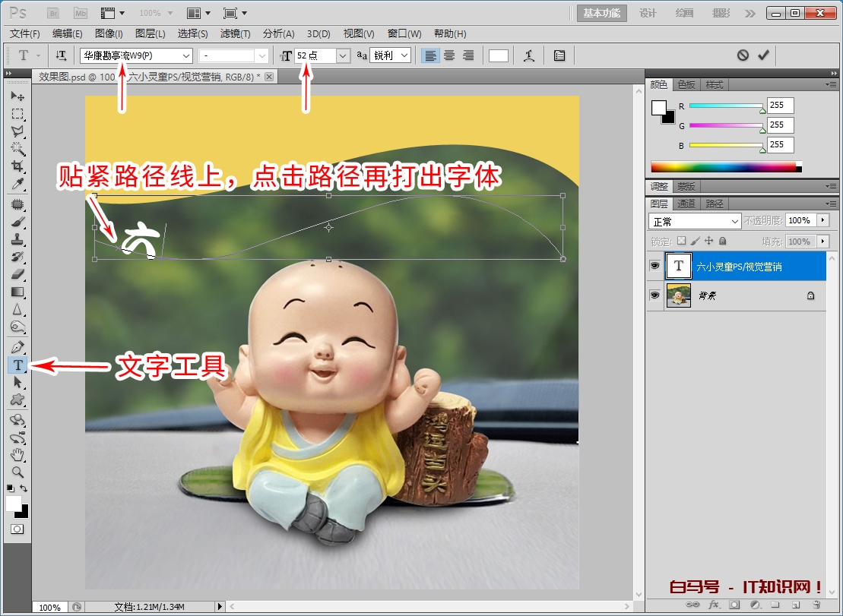Select the Type tool in the toolbox

pyautogui.click(x=17, y=365)
